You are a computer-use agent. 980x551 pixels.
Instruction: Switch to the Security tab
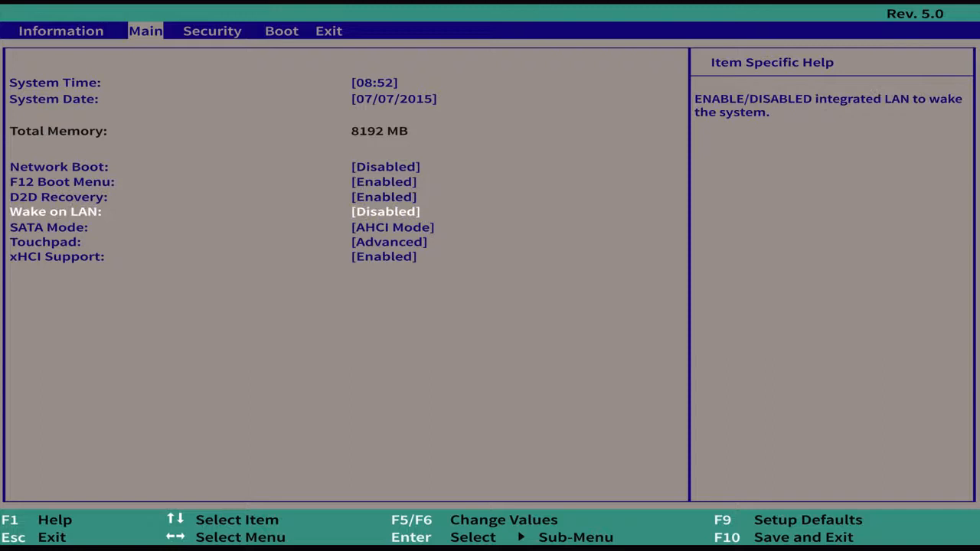tap(212, 31)
